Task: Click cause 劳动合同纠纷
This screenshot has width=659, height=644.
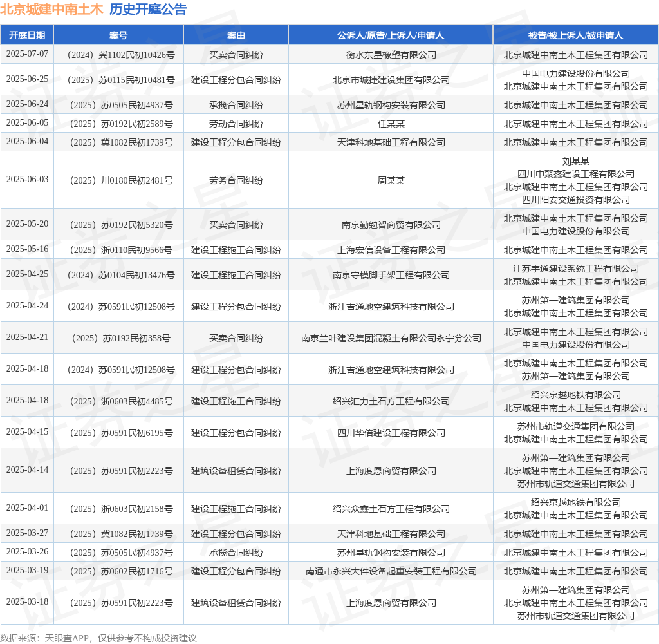Action: [x=236, y=124]
